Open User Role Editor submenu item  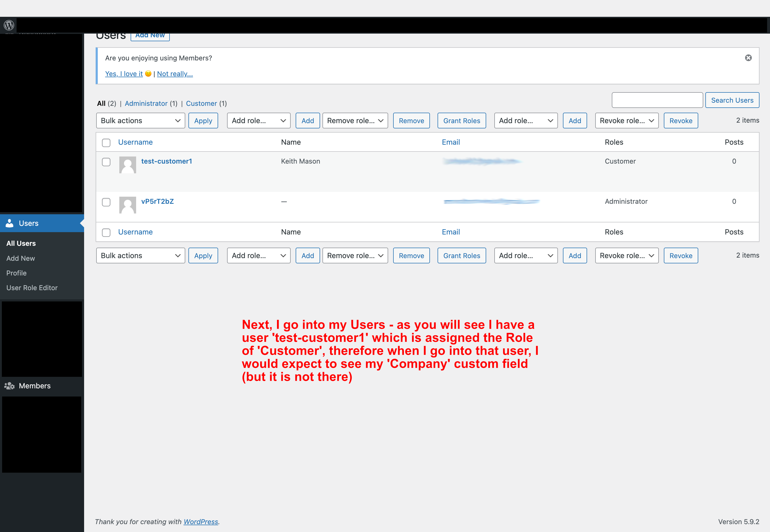point(32,288)
